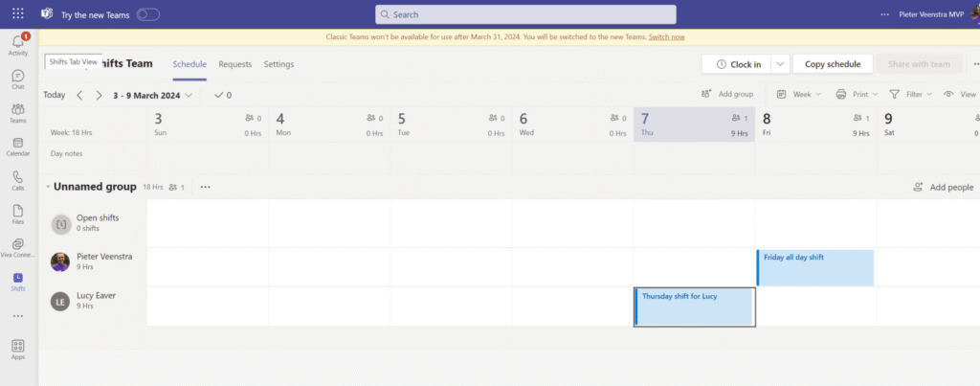Open Chat in the sidebar
Viewport: 980px width, 386px height.
(18, 79)
